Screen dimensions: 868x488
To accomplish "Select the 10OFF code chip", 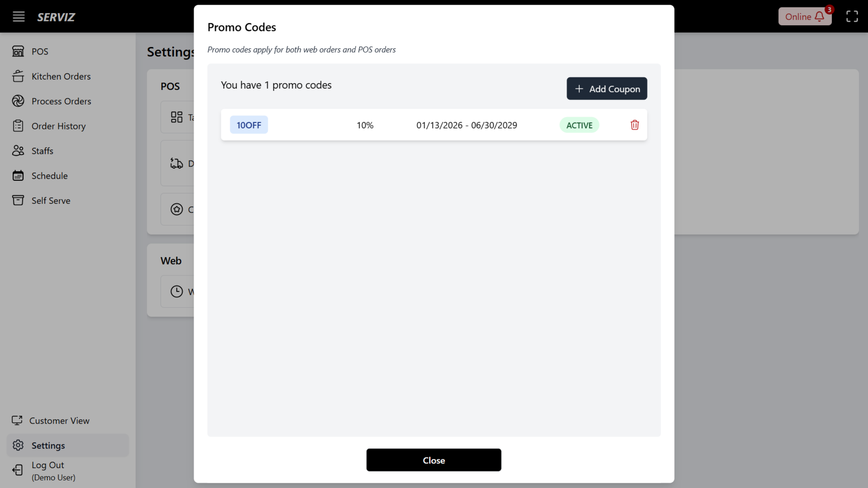I will (x=248, y=125).
